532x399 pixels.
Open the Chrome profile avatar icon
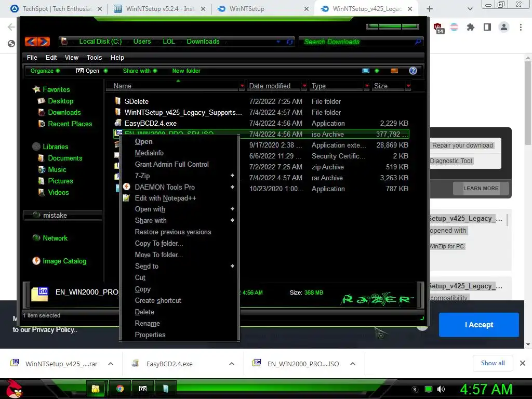click(x=504, y=27)
